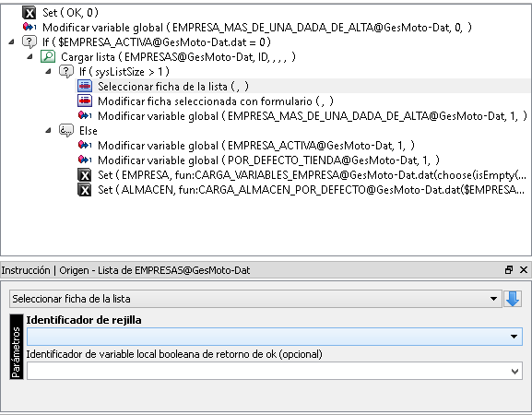Click the Cargar lista magnifier icon
Screen dimensions: 532x415
click(x=48, y=56)
